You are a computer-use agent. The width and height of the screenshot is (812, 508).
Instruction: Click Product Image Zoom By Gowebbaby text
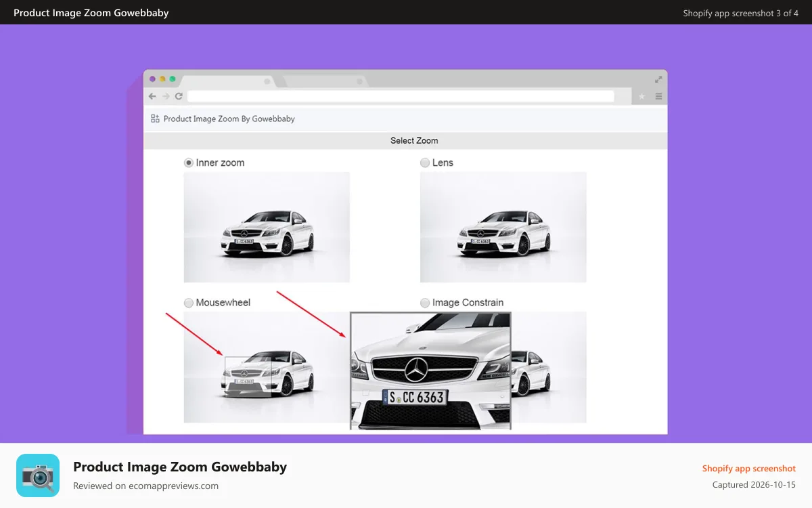tap(229, 119)
